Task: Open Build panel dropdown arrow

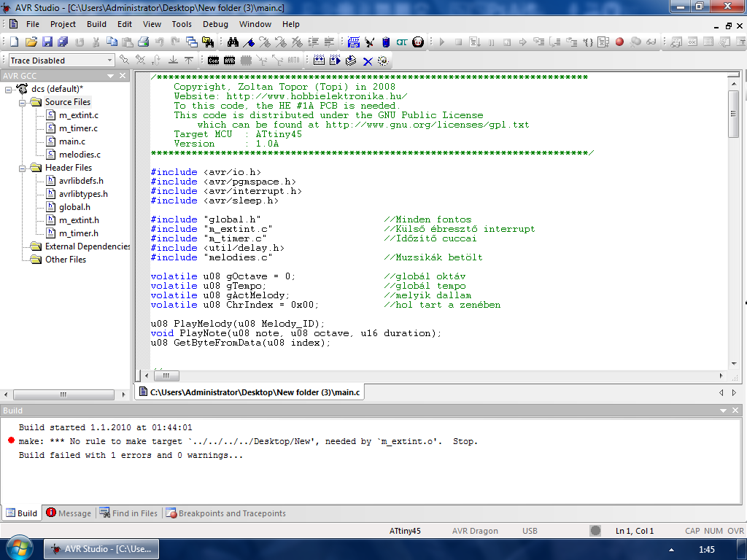Action: click(x=723, y=411)
